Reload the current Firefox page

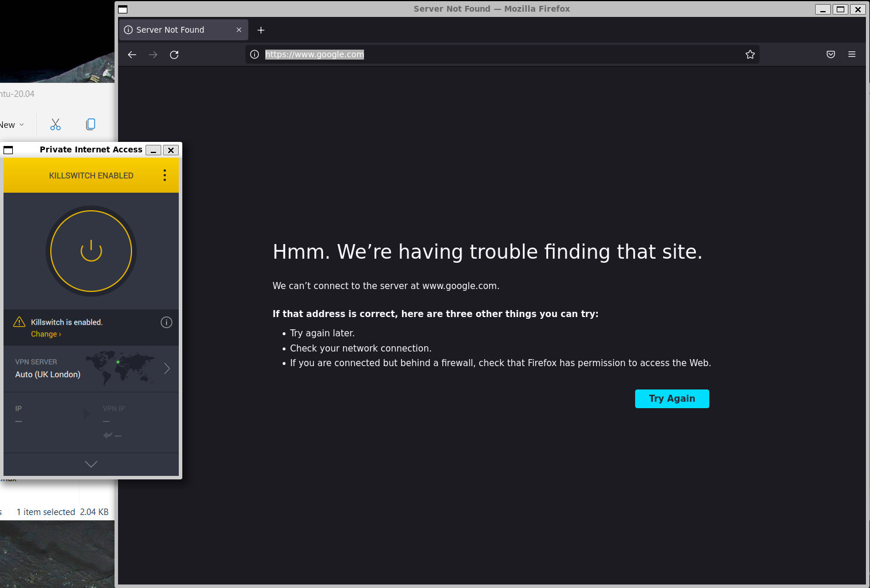pyautogui.click(x=174, y=54)
